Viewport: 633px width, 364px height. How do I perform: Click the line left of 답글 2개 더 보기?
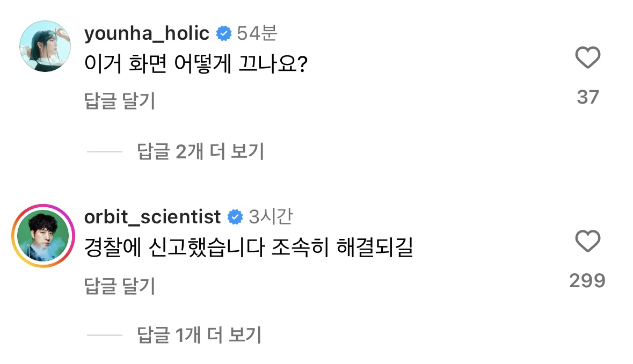[105, 152]
